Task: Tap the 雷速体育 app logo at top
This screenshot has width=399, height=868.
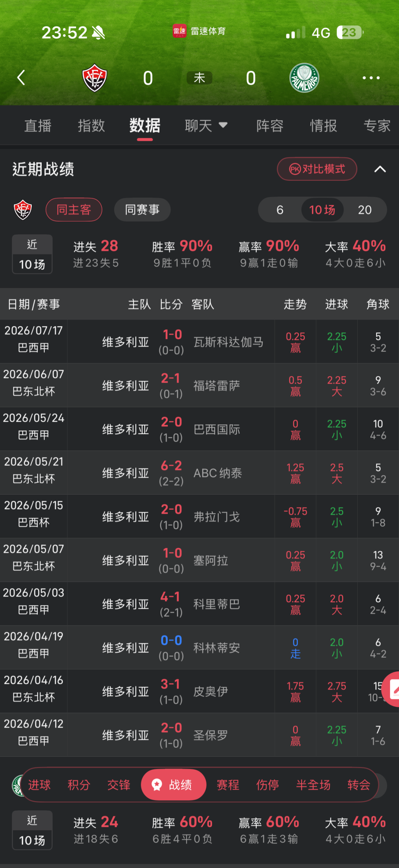Action: click(x=180, y=31)
